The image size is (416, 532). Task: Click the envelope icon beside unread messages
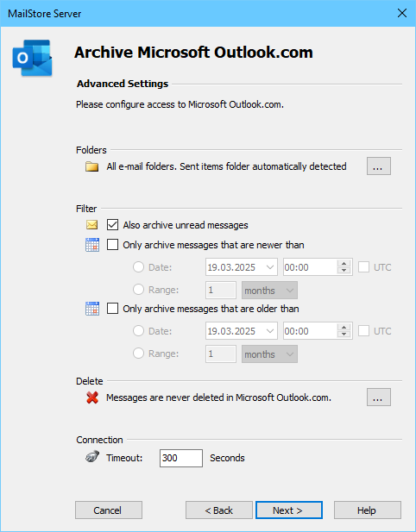(x=92, y=224)
